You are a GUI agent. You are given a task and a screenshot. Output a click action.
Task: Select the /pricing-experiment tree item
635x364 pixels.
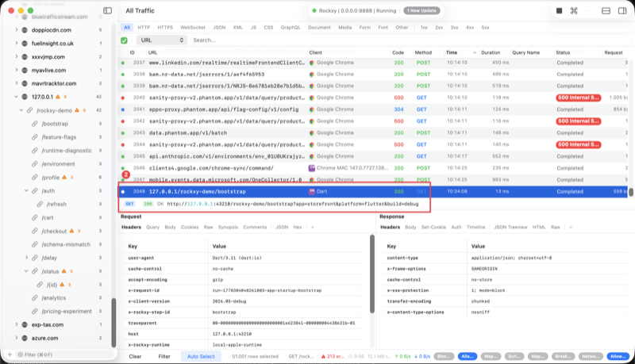tap(67, 311)
